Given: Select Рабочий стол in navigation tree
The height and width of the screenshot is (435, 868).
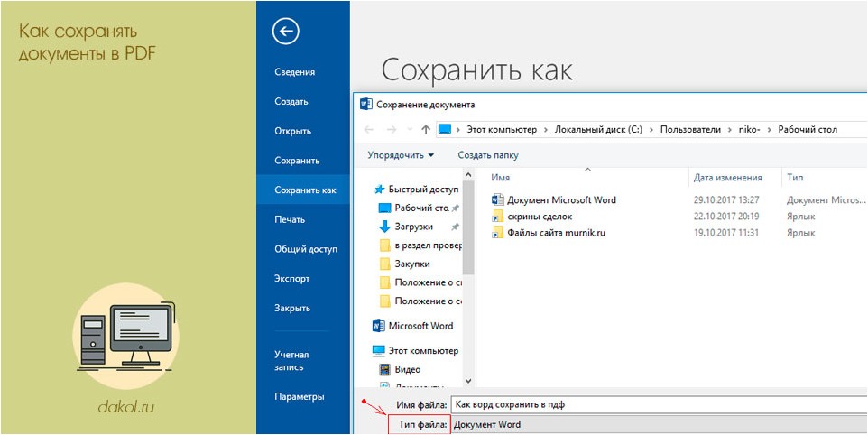Looking at the screenshot, I should tap(421, 208).
